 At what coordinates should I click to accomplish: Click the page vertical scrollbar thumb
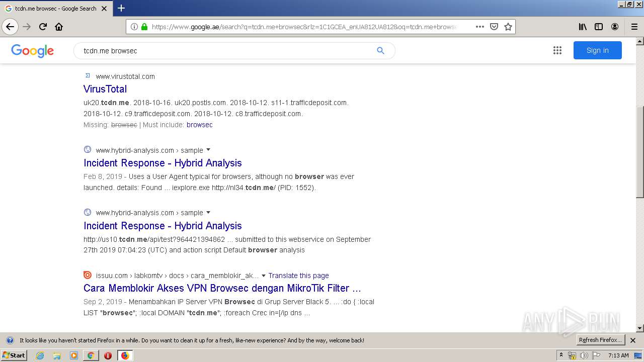pos(640,152)
